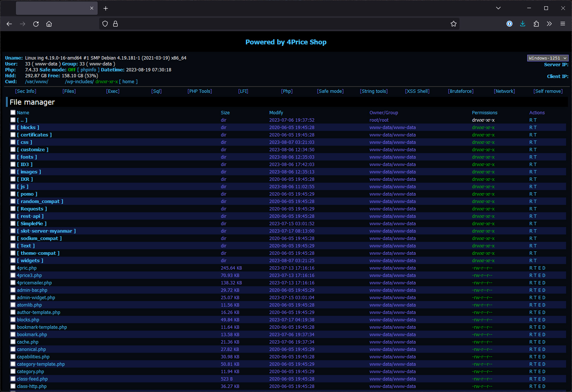Screen dimensions: 572x392
Task: Tick the checkbox for images folder
Action: (13, 172)
